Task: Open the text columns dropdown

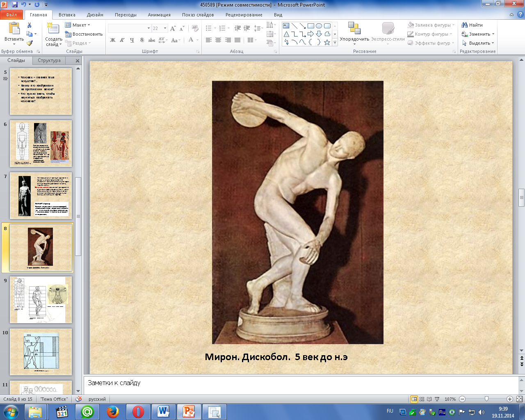Action: coord(252,40)
